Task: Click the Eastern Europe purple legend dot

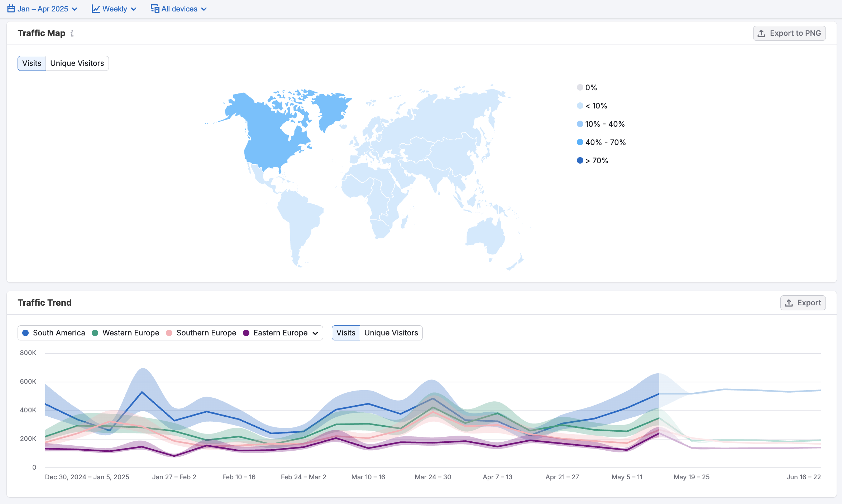Action: pos(246,333)
